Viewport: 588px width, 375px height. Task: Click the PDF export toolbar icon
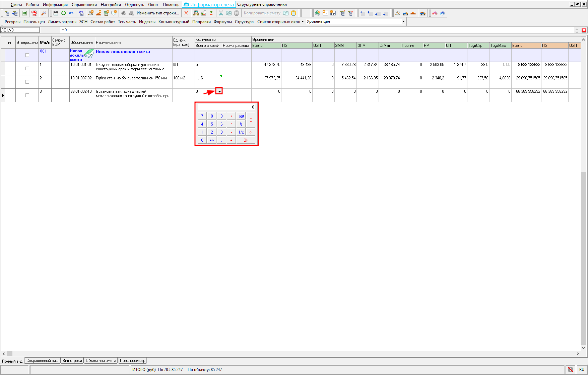[x=34, y=13]
